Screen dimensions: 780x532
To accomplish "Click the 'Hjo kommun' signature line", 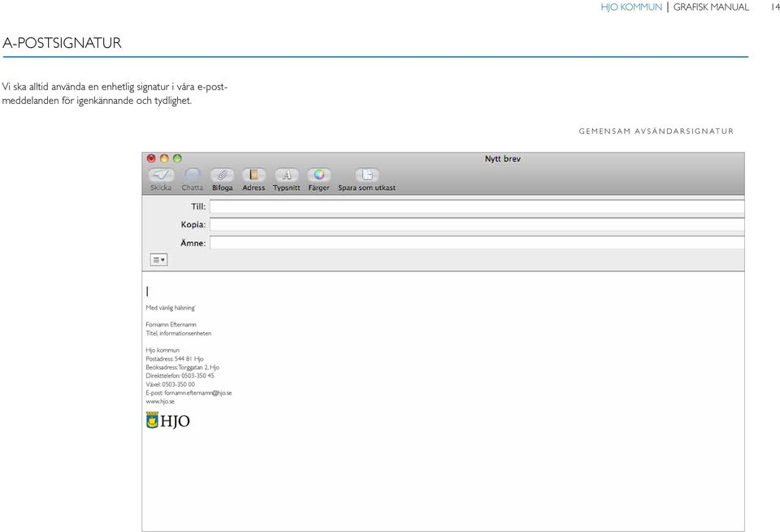I will pyautogui.click(x=162, y=350).
